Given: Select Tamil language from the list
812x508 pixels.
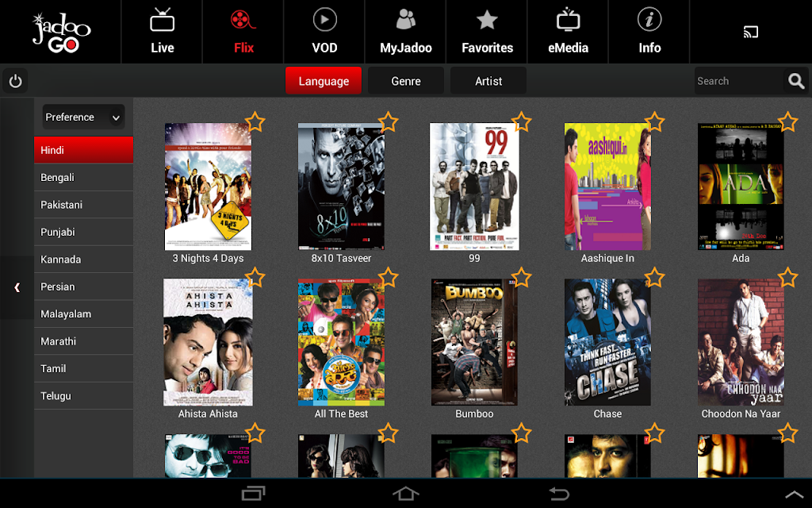Looking at the screenshot, I should [83, 368].
